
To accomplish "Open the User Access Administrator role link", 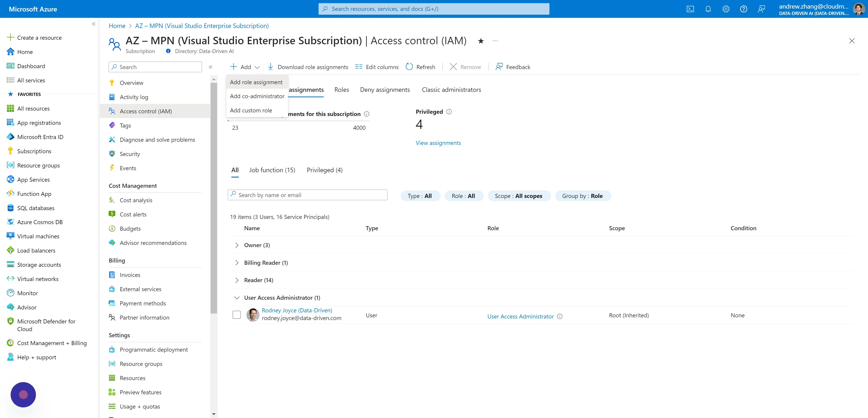I will 520,316.
